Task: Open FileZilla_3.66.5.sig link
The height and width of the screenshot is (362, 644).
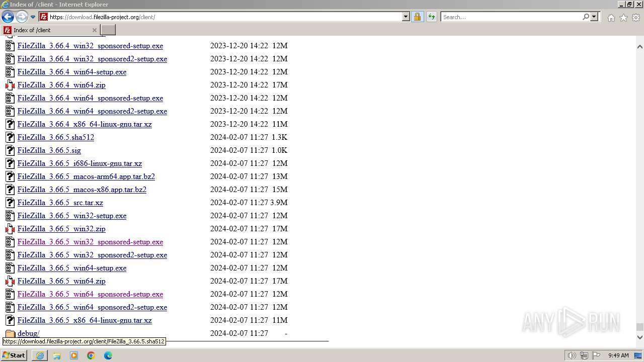Action: point(49,150)
